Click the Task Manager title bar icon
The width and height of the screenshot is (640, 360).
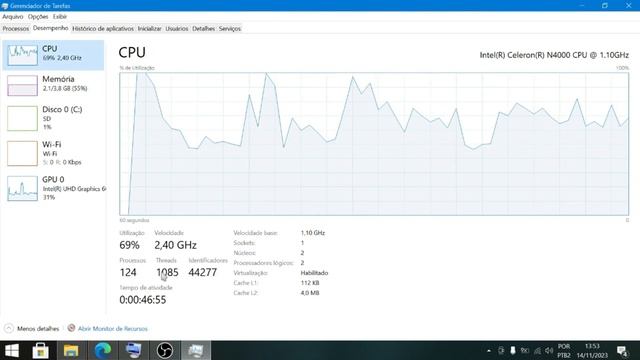pos(5,6)
